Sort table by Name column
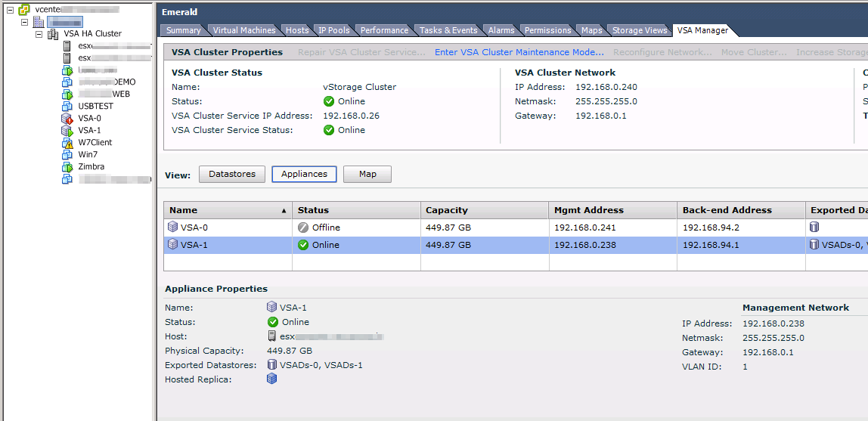The height and width of the screenshot is (421, 868). coord(228,210)
